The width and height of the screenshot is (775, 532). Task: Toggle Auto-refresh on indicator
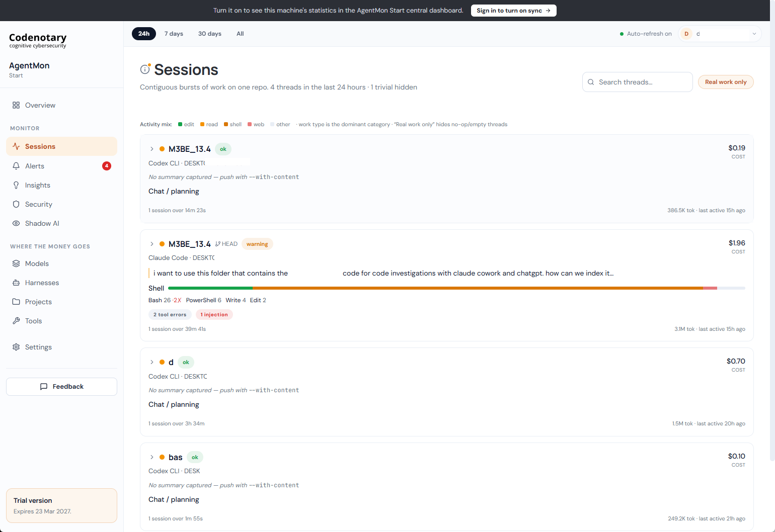(646, 34)
